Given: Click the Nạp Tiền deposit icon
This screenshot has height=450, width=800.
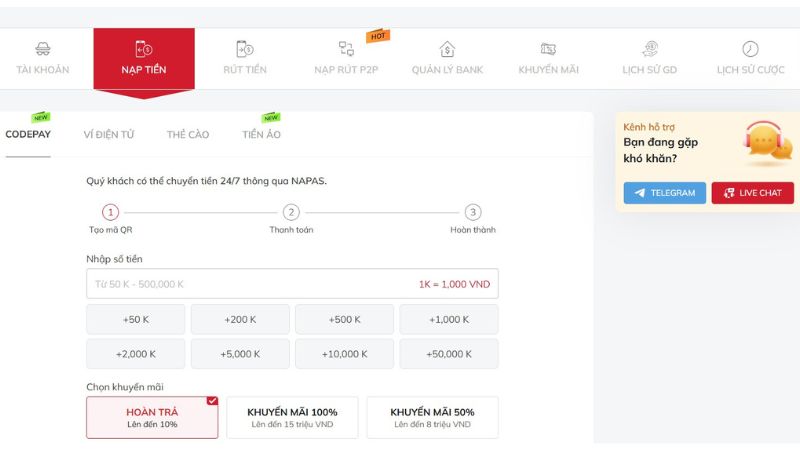Looking at the screenshot, I should [143, 49].
